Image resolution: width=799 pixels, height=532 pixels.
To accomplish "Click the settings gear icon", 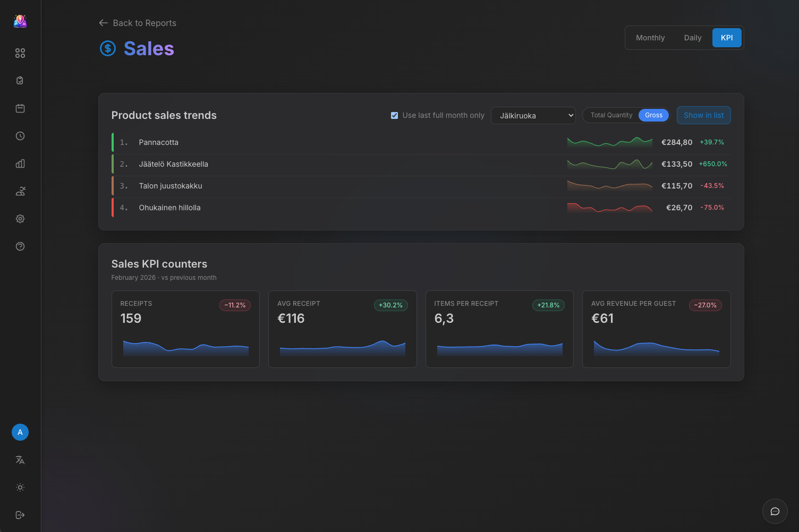I will click(20, 219).
